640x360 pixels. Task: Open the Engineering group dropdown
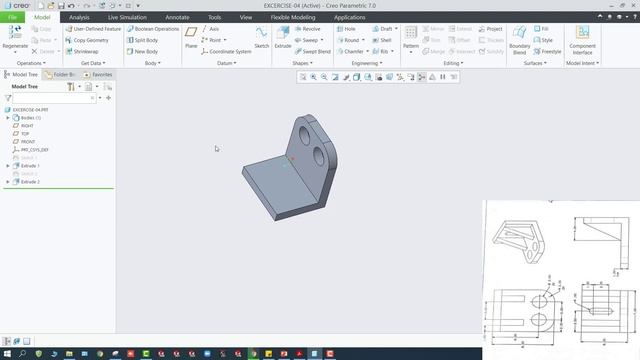367,63
